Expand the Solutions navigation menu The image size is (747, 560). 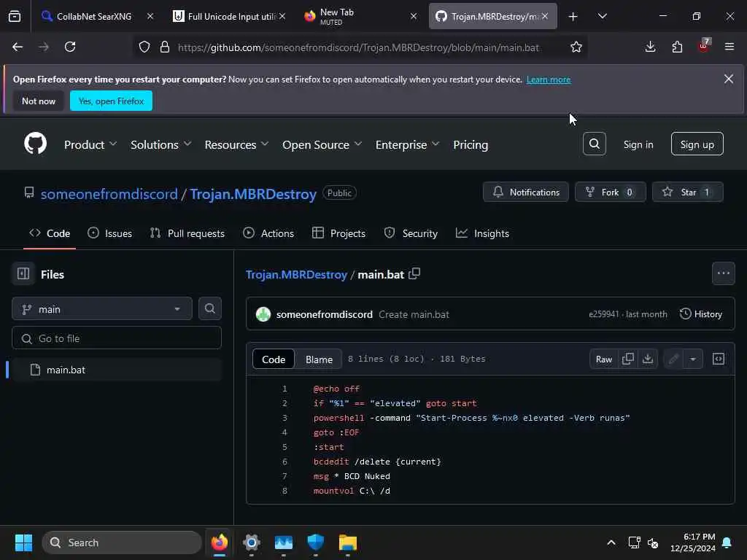[x=160, y=144]
